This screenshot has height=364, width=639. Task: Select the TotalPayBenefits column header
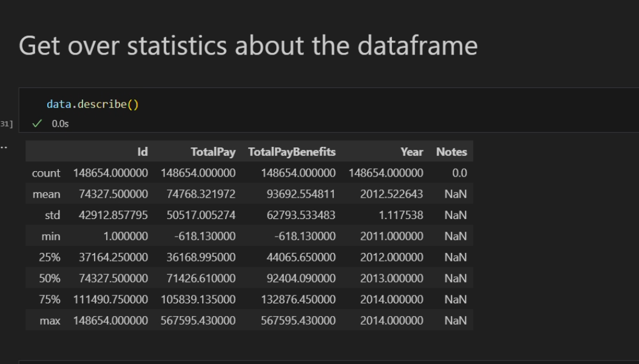tap(291, 152)
